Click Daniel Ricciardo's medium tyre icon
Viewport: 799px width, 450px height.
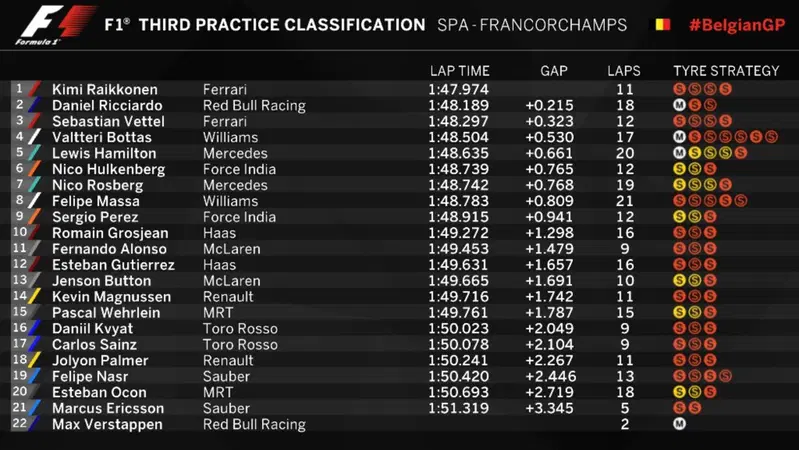click(x=679, y=105)
